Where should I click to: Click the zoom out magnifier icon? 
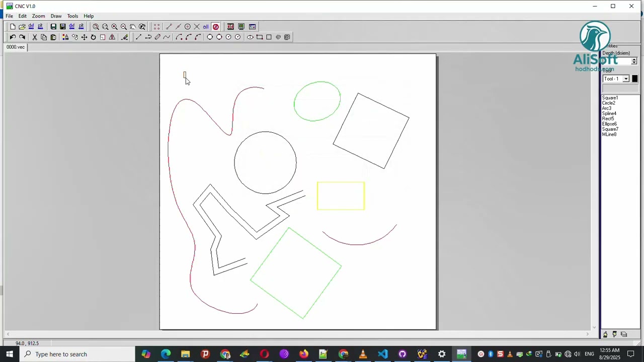click(124, 27)
